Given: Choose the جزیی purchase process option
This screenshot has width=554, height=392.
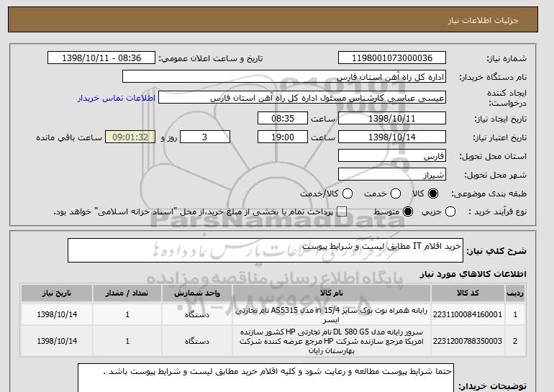Looking at the screenshot, I should pyautogui.click(x=450, y=212).
